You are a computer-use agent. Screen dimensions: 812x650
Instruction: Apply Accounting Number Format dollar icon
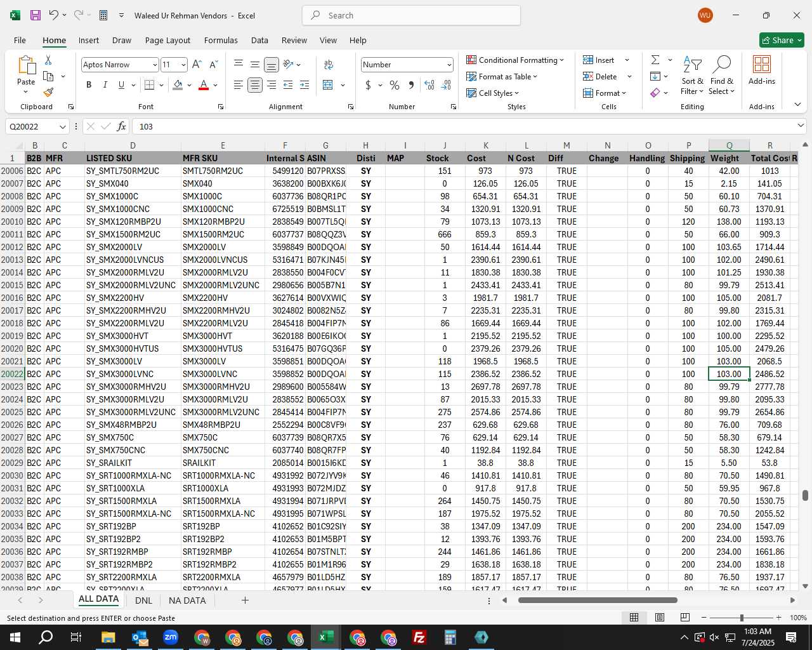pos(368,85)
